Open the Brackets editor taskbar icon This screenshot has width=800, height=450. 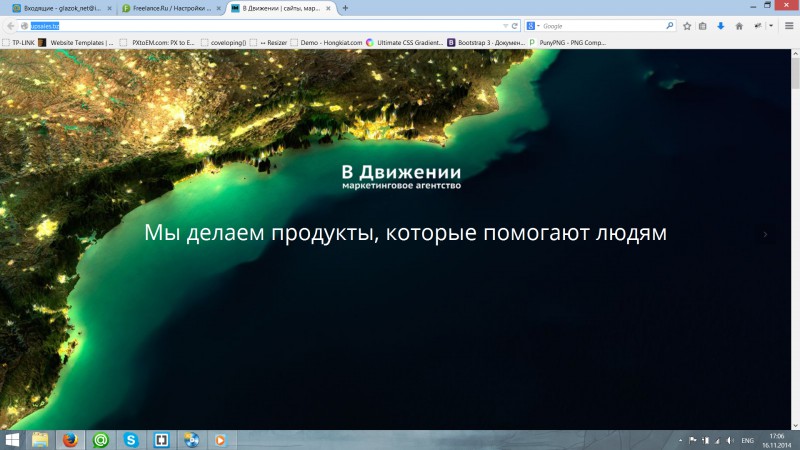[161, 440]
